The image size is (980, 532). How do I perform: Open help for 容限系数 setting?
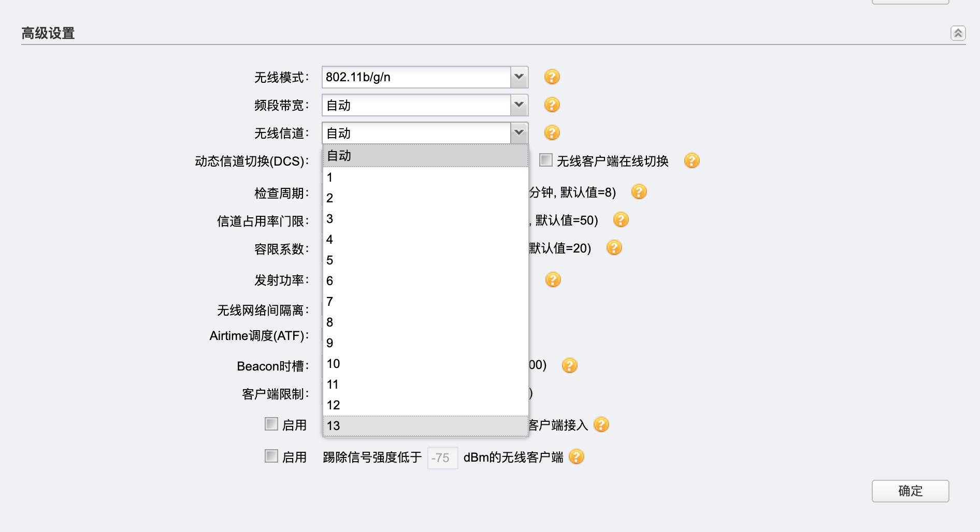[x=613, y=247]
